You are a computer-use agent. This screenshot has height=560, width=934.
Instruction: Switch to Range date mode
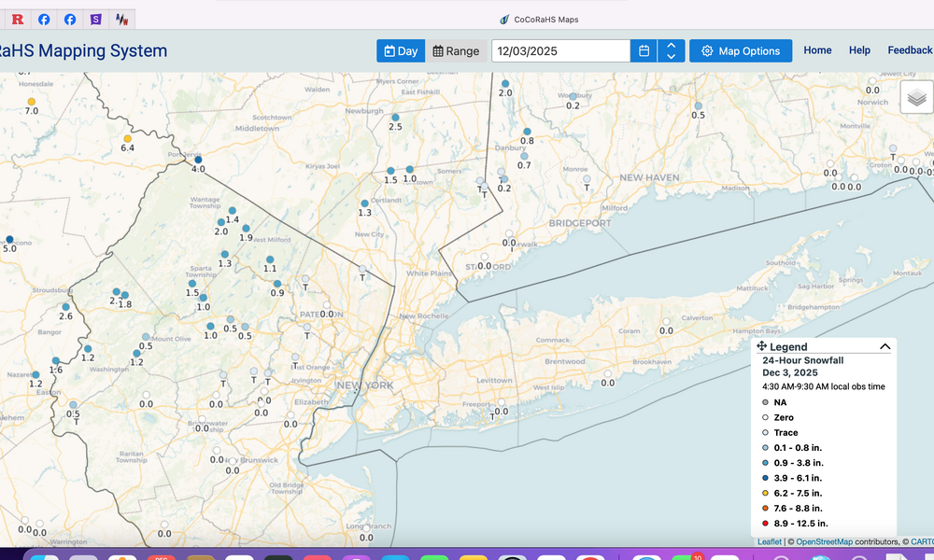[x=456, y=51]
